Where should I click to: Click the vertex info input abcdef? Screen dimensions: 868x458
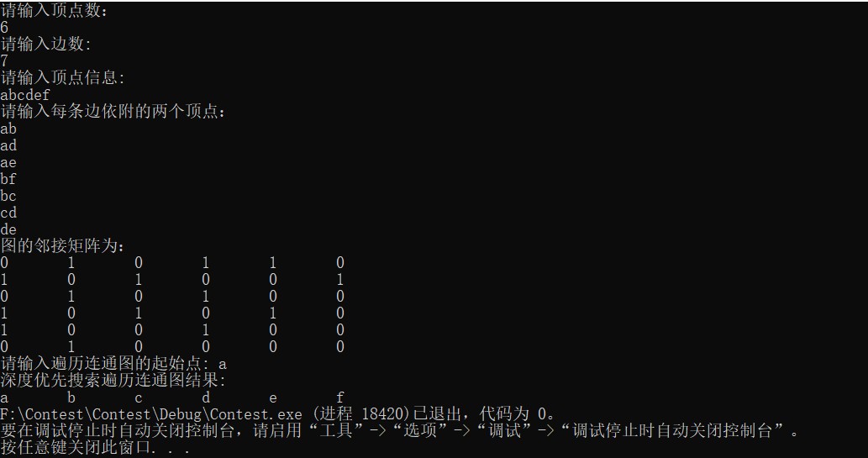pos(25,95)
